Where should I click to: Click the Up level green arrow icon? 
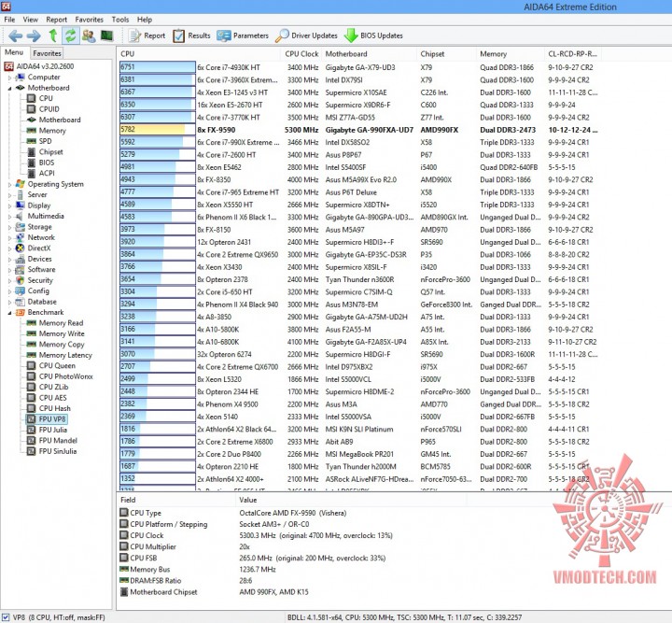click(52, 35)
